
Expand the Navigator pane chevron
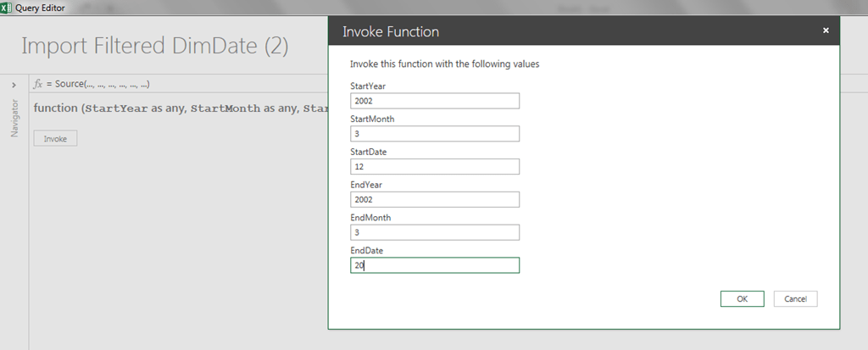point(14,85)
